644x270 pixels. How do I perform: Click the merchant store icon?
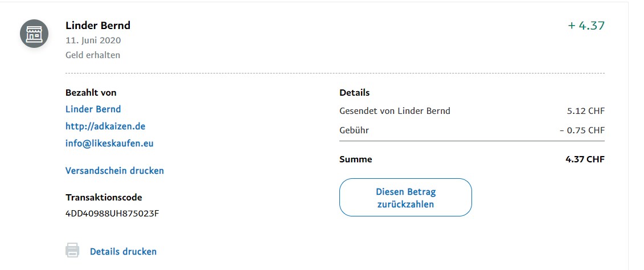click(x=34, y=34)
